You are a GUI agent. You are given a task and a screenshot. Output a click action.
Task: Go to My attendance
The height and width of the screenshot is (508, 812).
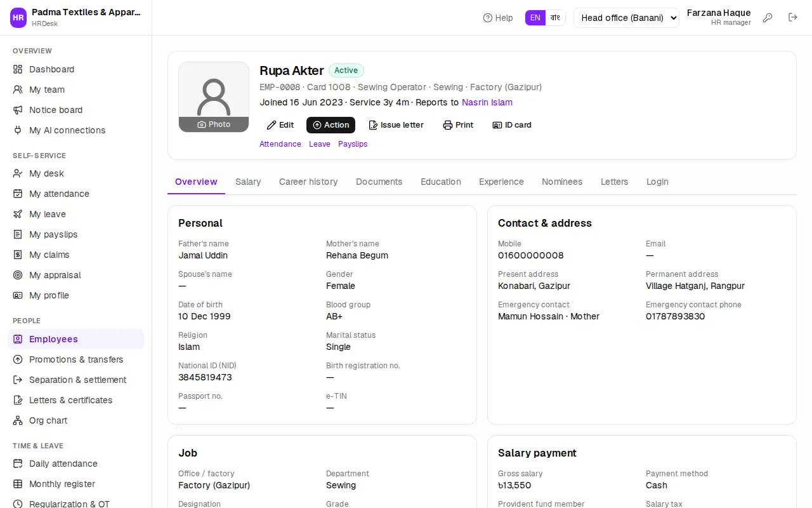[x=76, y=194]
